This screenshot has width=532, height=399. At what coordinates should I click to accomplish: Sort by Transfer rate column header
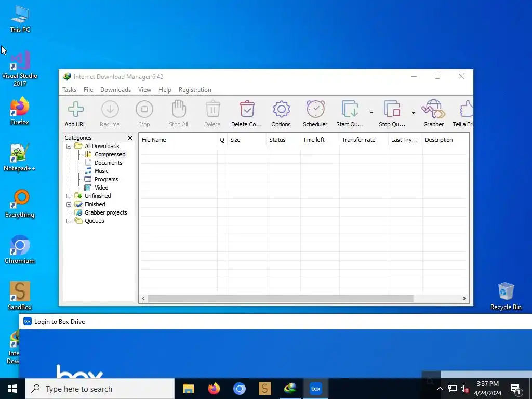[363, 140]
